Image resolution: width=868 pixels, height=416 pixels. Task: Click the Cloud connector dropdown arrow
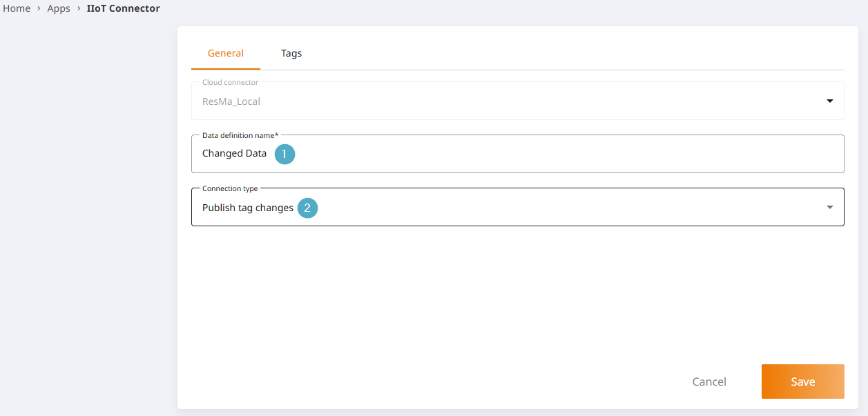pos(829,101)
